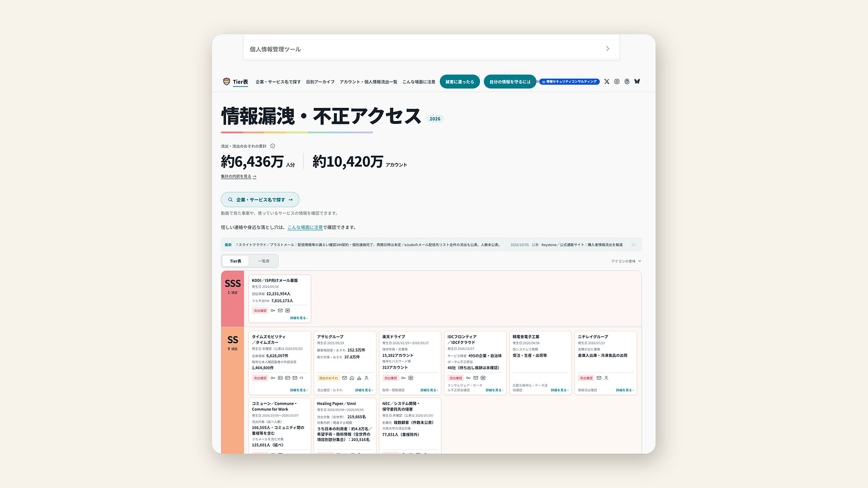Open the Tier表 nav item
Screen dimensions: 868x488
tap(240, 82)
